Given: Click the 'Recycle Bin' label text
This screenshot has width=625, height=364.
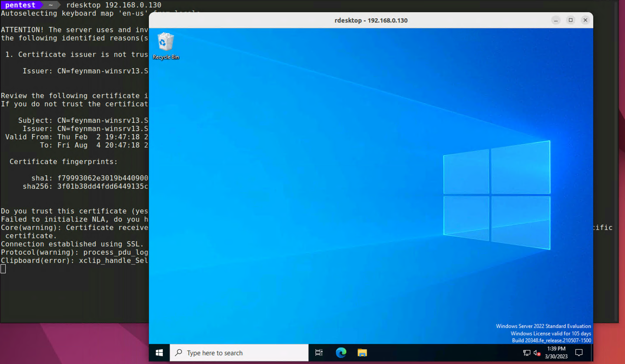Looking at the screenshot, I should click(166, 57).
